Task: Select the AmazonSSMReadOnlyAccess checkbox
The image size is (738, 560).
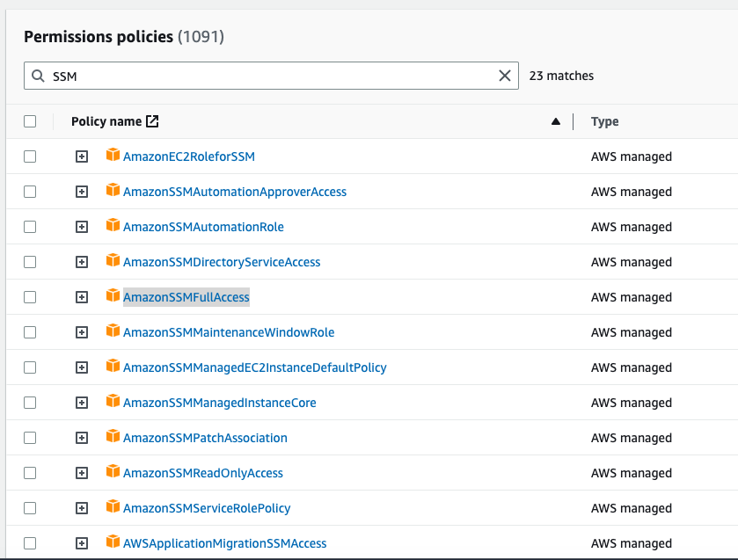Action: [x=30, y=473]
